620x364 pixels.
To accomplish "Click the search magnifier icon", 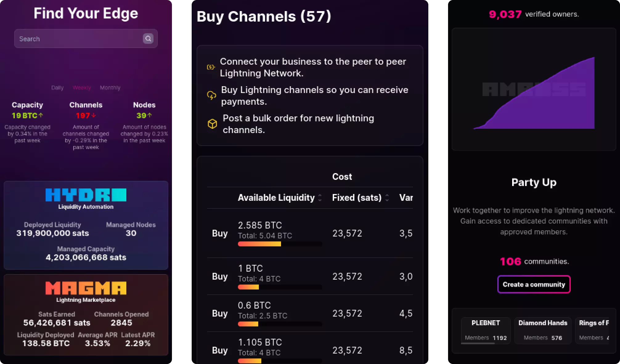I will [x=148, y=38].
